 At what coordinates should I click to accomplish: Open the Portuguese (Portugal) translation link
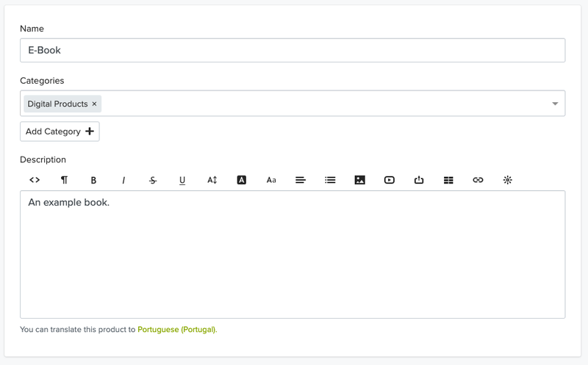(x=177, y=330)
